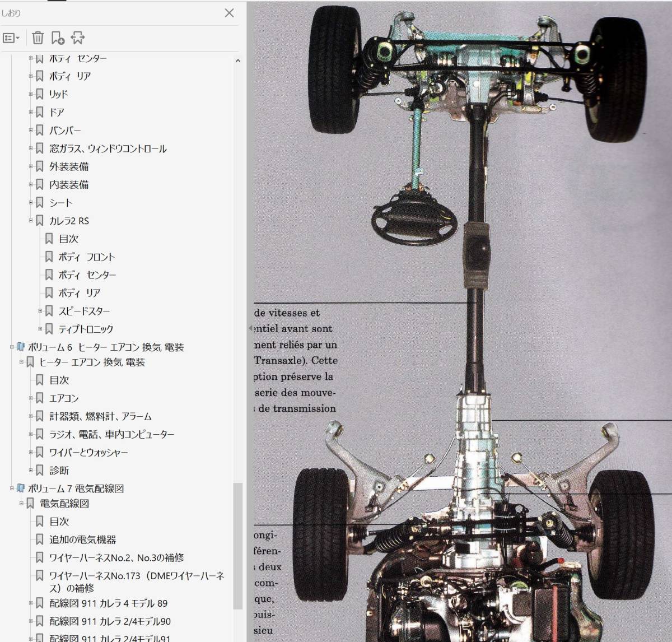Expand the 診断 bookmark
Screen dimensions: 672x642
click(31, 470)
